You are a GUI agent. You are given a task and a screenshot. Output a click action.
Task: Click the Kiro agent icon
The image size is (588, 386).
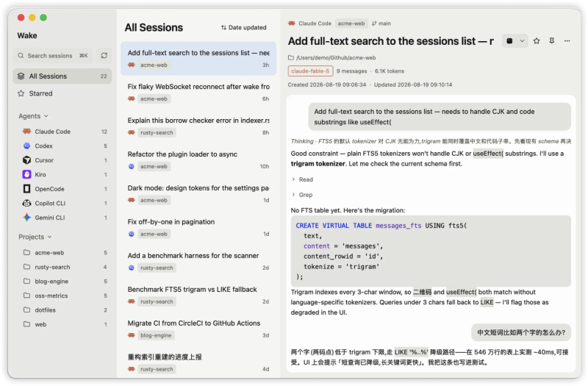click(26, 174)
